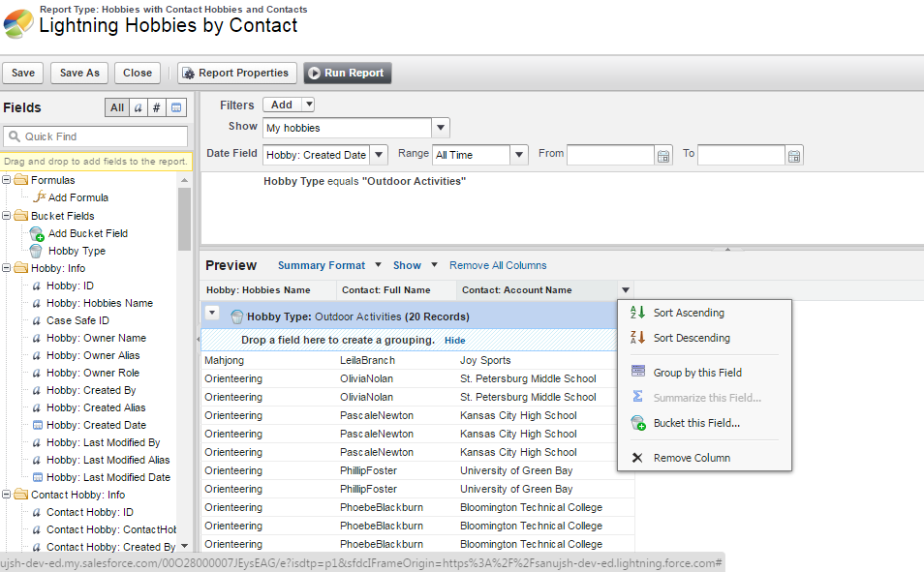The height and width of the screenshot is (572, 924).
Task: Click the Salesforce reports logo icon
Action: click(18, 23)
